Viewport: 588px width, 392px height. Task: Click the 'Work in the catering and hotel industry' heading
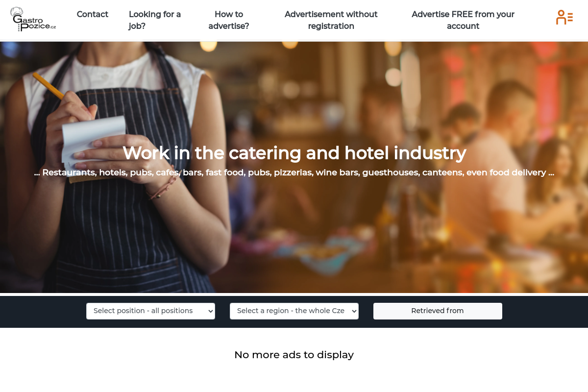(x=294, y=153)
